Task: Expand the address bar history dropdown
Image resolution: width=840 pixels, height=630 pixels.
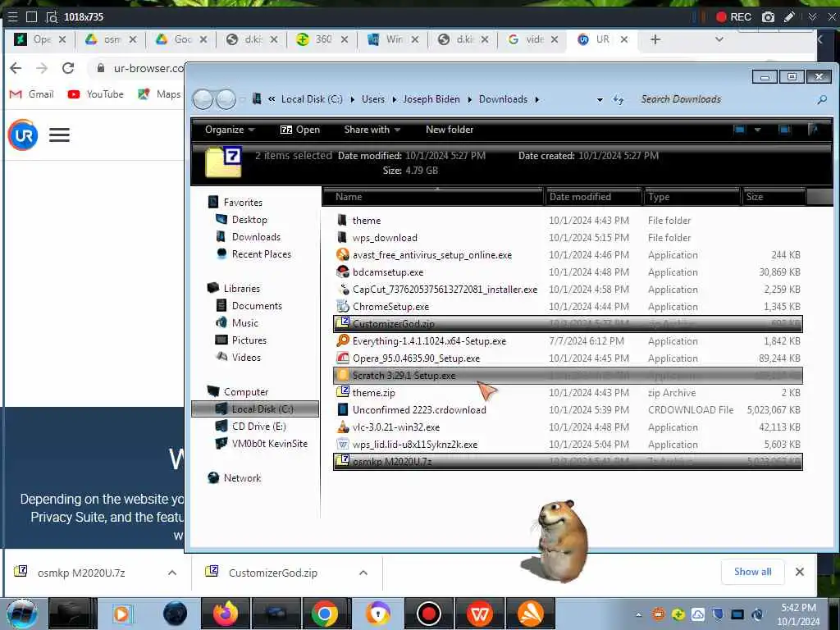Action: [x=600, y=99]
